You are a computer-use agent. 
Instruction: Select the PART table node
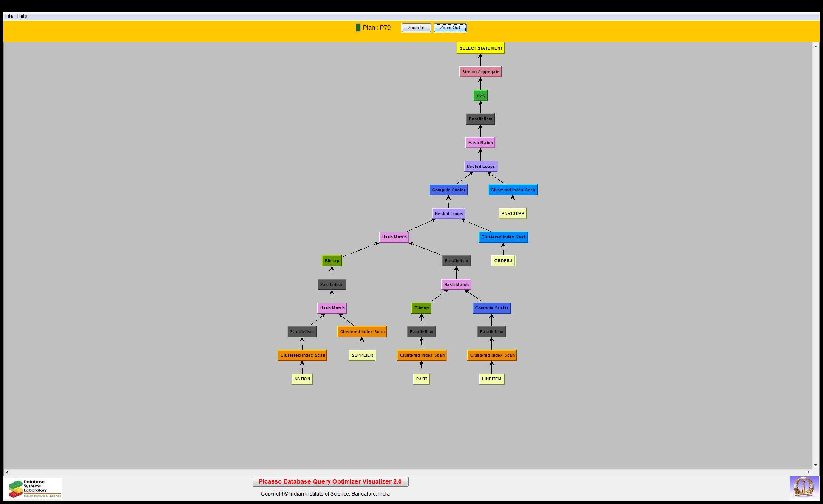[x=421, y=379]
